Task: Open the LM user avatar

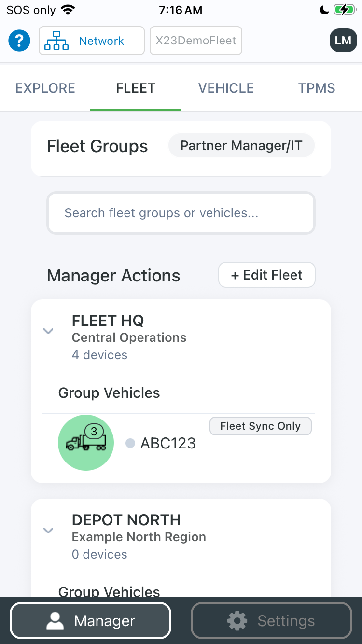Action: click(343, 41)
